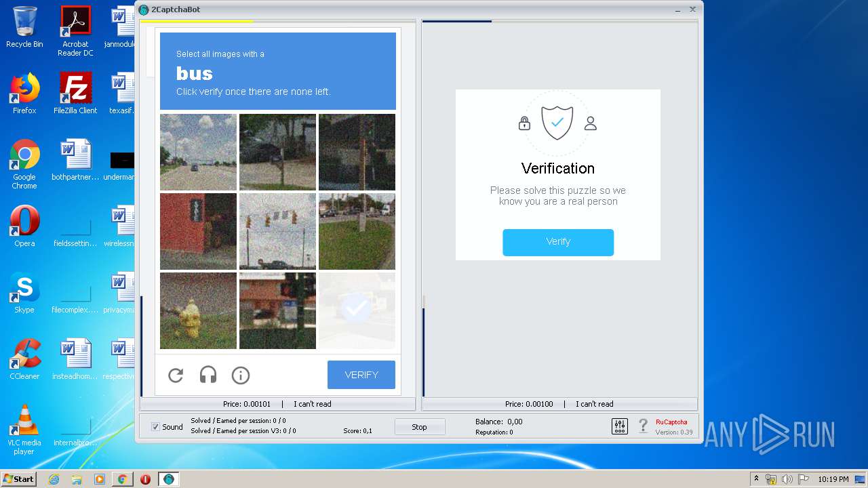Click the captcha reload icon
Viewport: 868px width, 488px height.
click(176, 375)
